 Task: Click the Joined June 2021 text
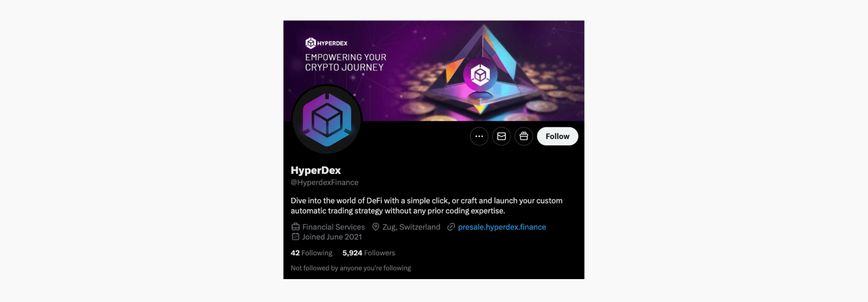pos(332,237)
